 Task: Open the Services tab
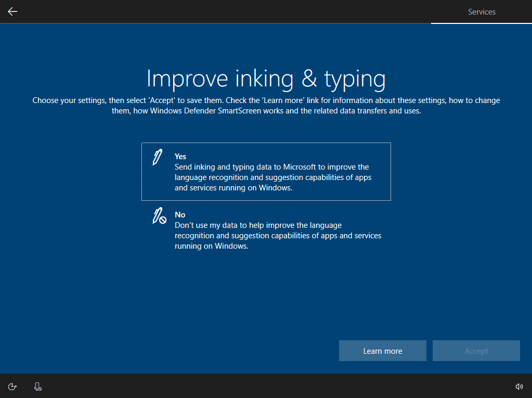[482, 12]
